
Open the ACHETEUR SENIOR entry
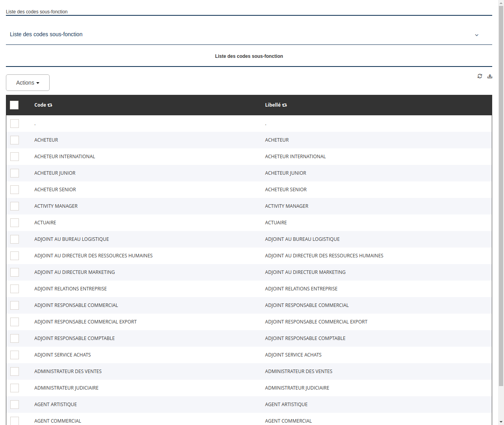(x=55, y=189)
